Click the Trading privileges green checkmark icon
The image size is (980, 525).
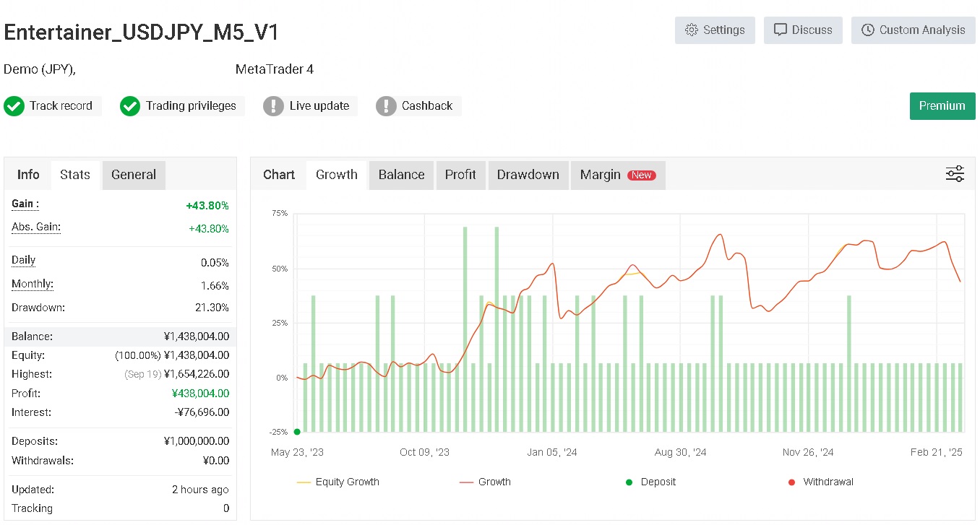coord(130,106)
